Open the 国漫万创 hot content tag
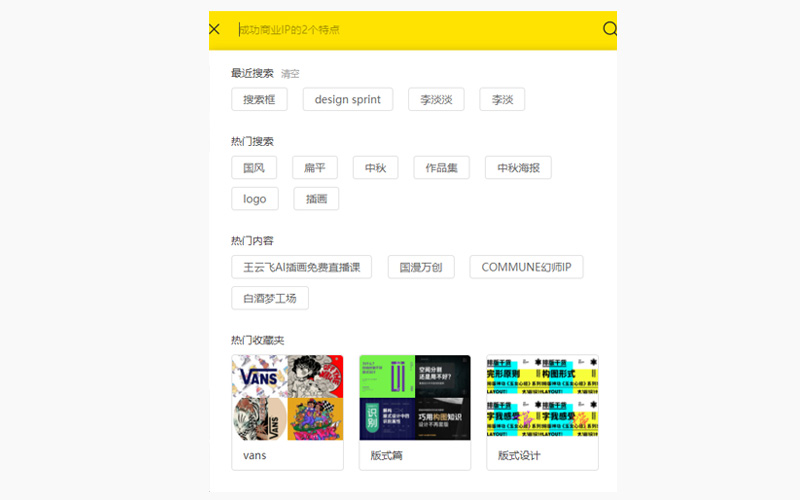800x500 pixels. (421, 267)
